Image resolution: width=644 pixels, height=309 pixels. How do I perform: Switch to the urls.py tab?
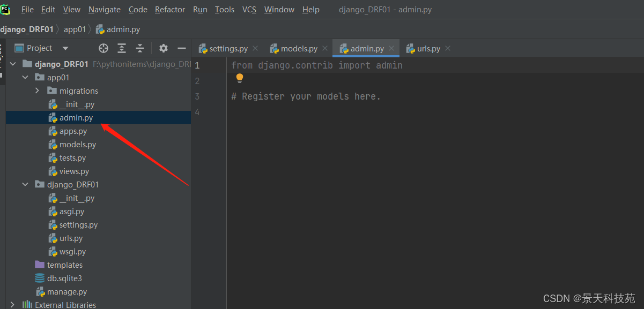(428, 48)
